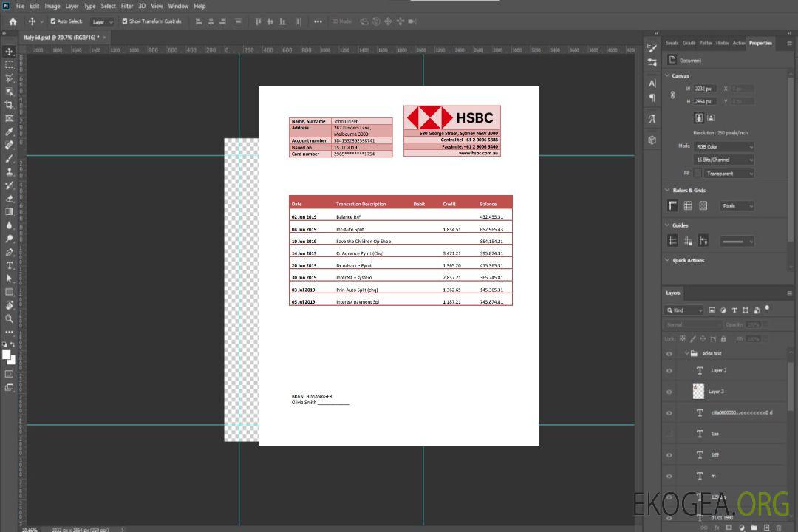
Task: Open more align options (three dots)
Action: point(318,21)
